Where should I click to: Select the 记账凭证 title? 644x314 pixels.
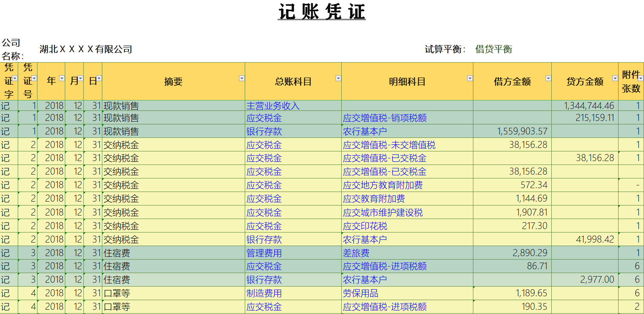(322, 11)
